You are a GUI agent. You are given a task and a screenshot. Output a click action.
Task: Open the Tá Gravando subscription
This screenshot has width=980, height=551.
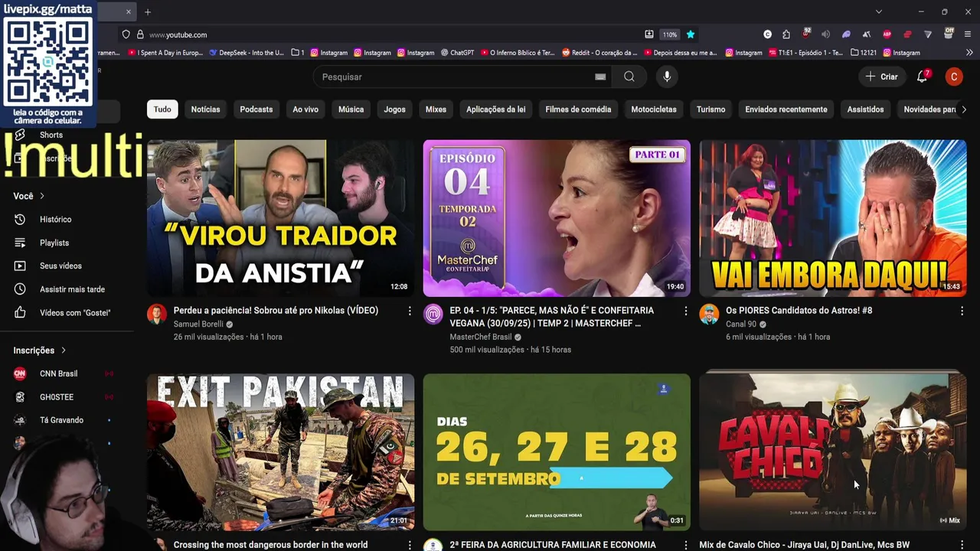[61, 420]
